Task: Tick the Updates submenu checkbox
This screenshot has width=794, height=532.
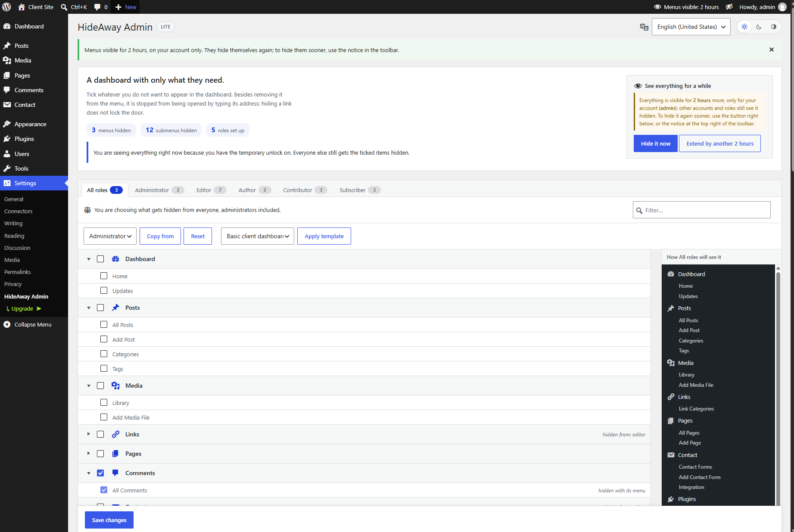Action: pyautogui.click(x=104, y=290)
